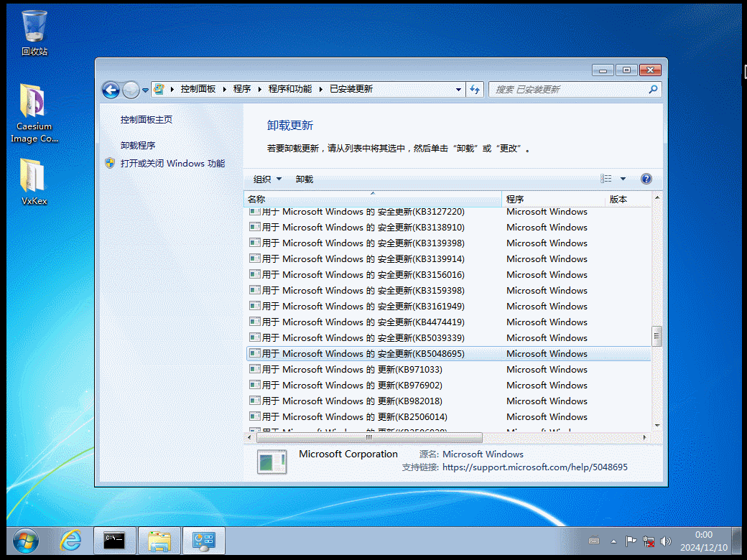The height and width of the screenshot is (560, 747).
Task: Select the VxKex desktop folder
Action: point(34,181)
